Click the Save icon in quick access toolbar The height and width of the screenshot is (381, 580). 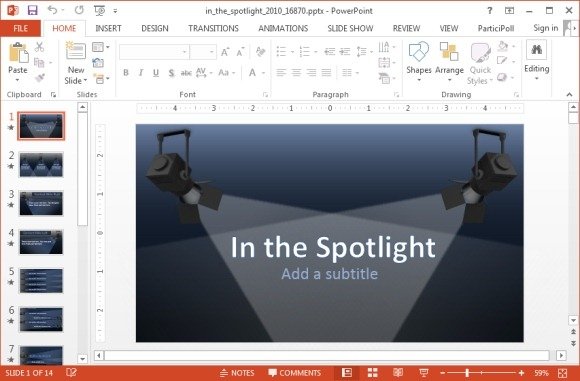(x=33, y=10)
